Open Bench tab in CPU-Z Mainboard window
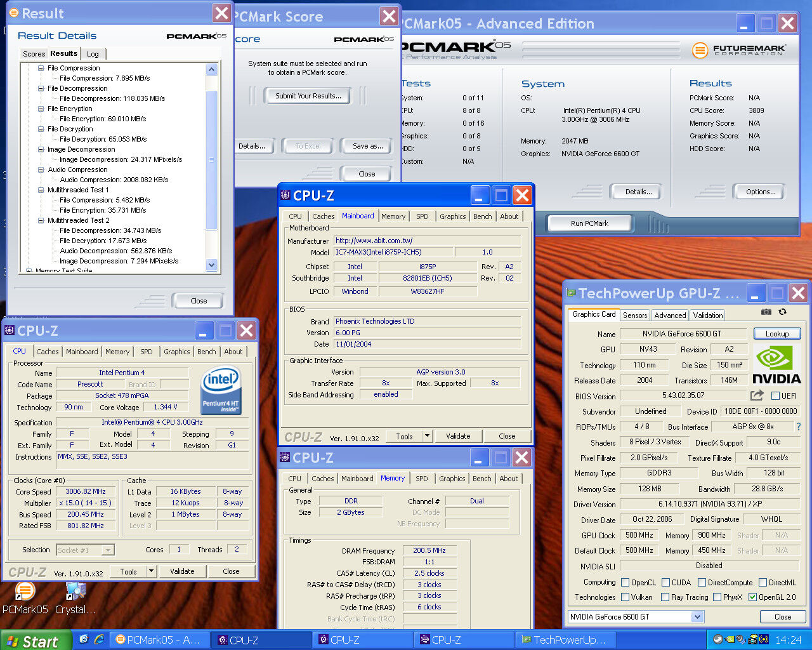812x650 pixels. [483, 216]
